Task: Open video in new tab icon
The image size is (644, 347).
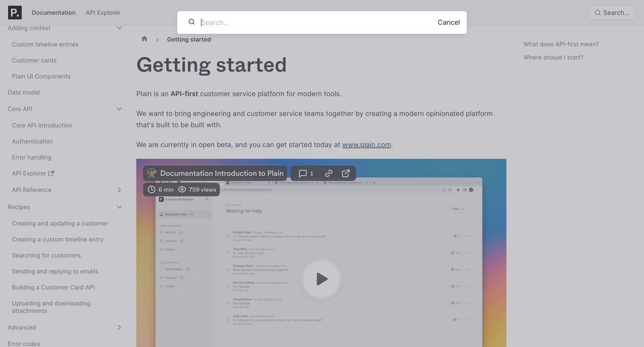Action: tap(346, 173)
